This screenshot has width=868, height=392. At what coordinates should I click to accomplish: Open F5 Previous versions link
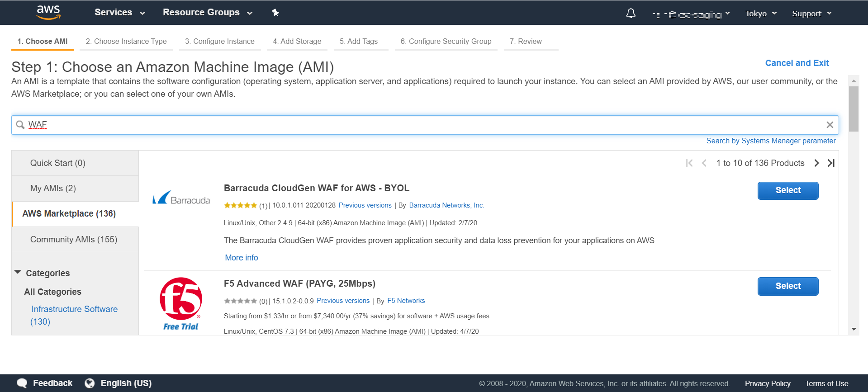(x=343, y=301)
